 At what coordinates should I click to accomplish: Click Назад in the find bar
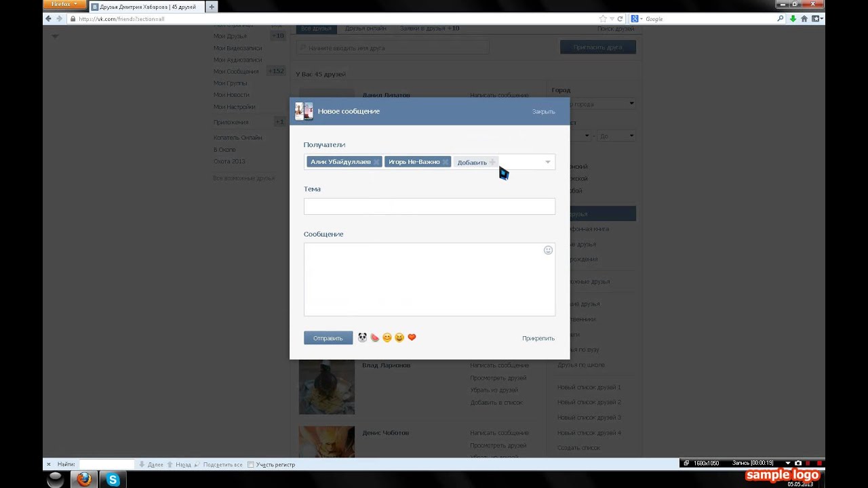click(179, 464)
